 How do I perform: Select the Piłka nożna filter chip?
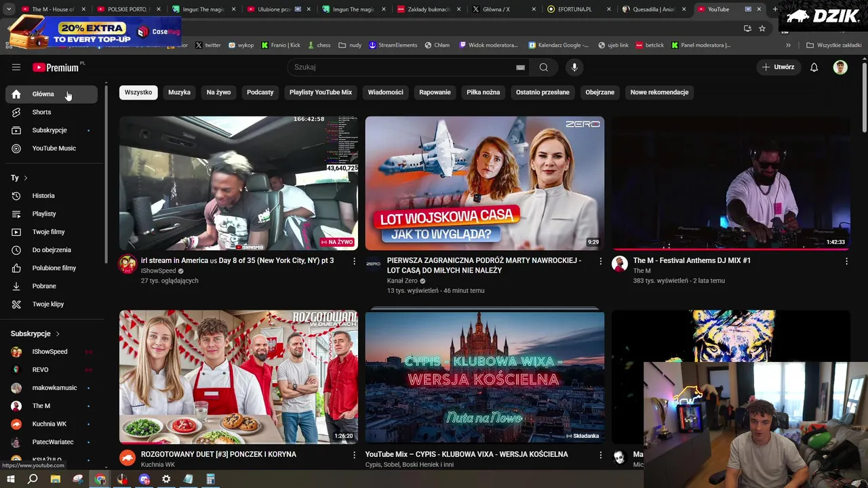[x=484, y=92]
